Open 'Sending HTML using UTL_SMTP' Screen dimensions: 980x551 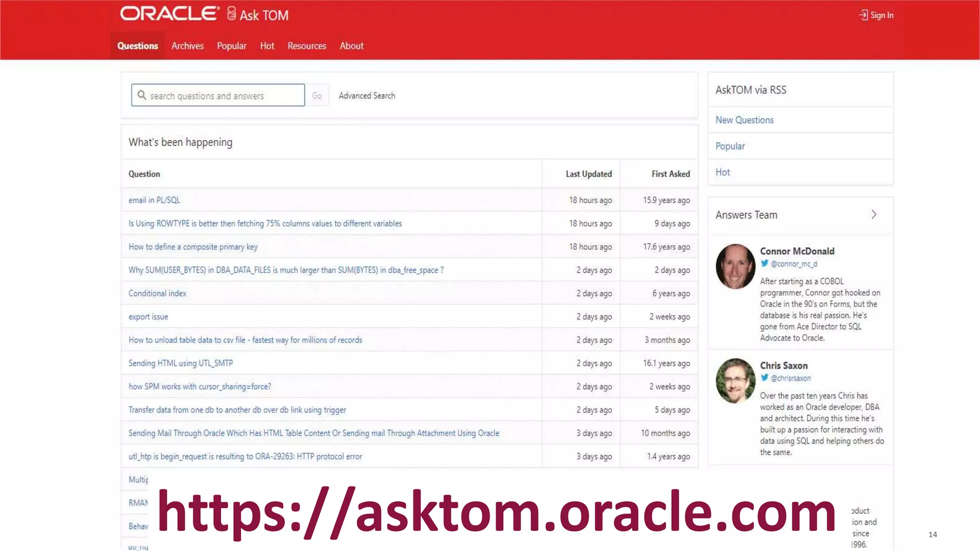pos(181,363)
